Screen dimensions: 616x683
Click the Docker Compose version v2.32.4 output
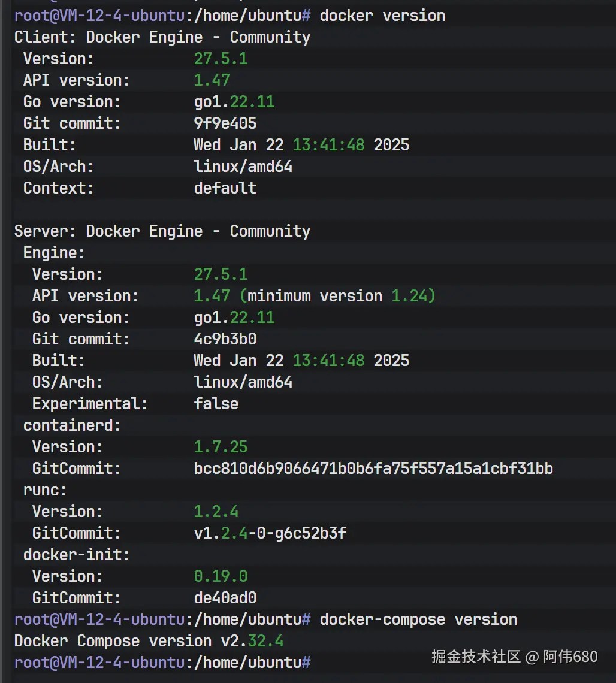(149, 641)
